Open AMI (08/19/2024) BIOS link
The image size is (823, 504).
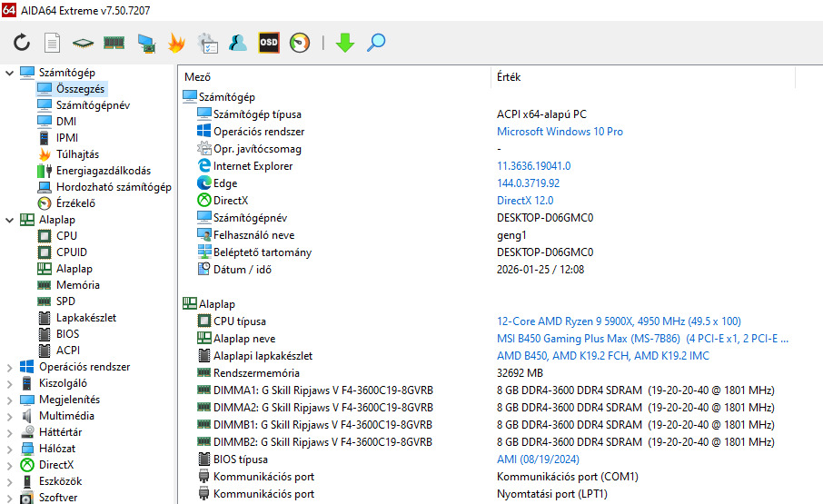pos(538,460)
